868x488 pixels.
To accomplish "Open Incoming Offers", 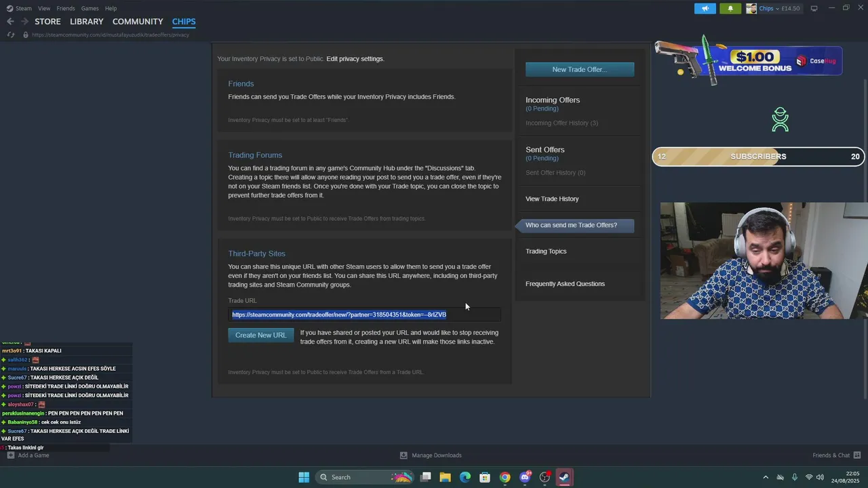I will tap(553, 100).
